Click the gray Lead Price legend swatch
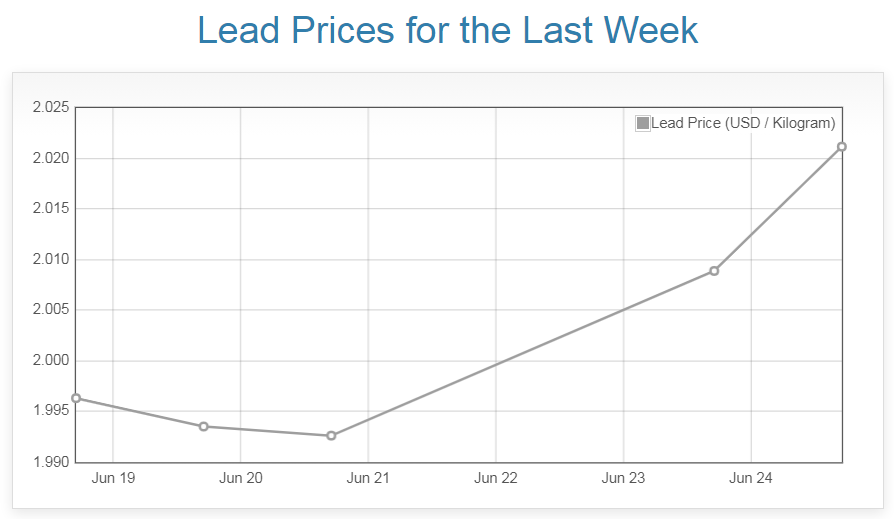The image size is (894, 519). (642, 123)
